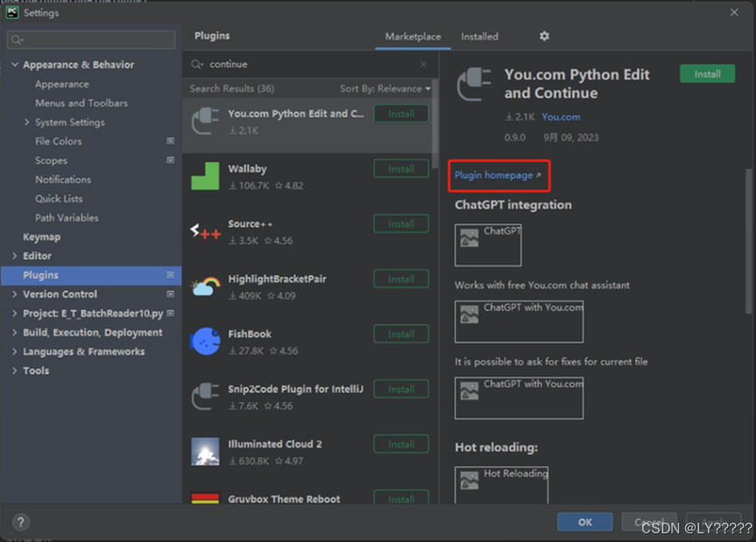Install the Illuminated Cloud 2 plugin

click(x=401, y=444)
